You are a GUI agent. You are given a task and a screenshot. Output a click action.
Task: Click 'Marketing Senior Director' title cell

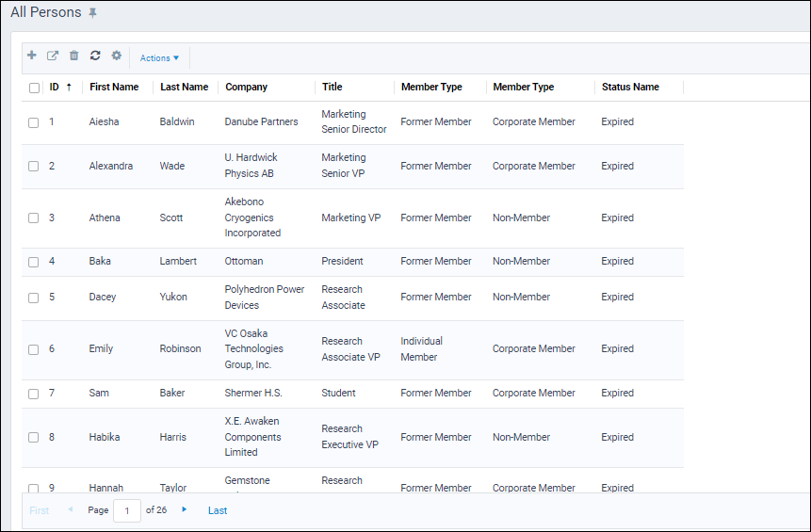(354, 121)
